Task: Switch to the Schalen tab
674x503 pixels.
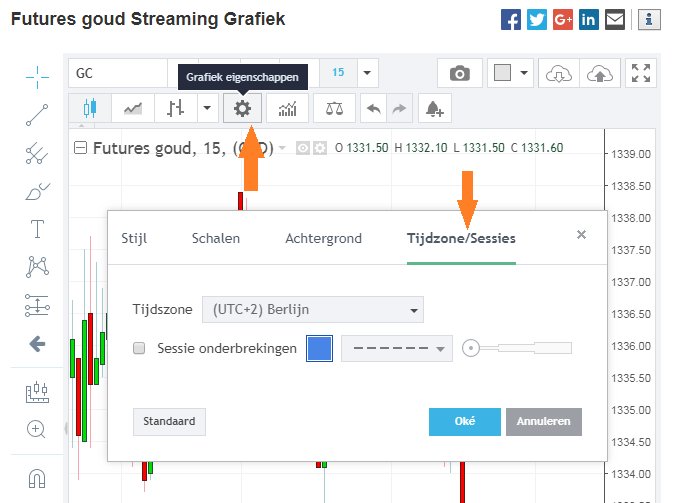Action: 215,238
